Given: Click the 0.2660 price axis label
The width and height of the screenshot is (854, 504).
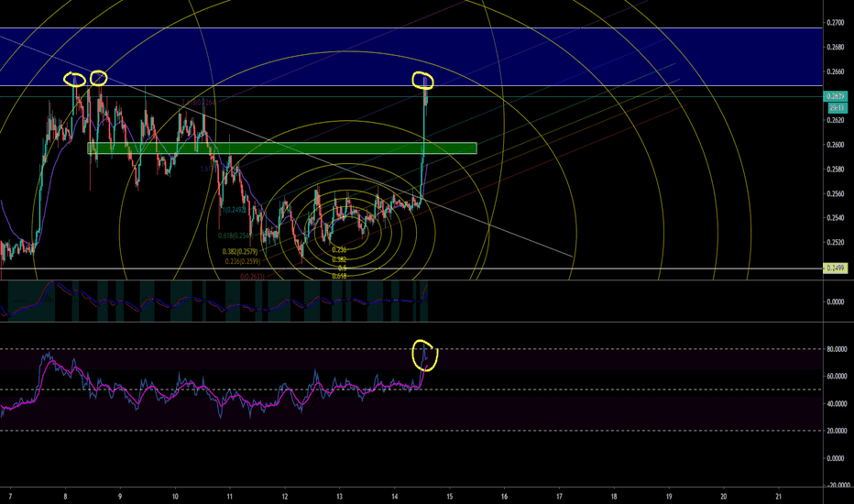Looking at the screenshot, I should point(836,71).
